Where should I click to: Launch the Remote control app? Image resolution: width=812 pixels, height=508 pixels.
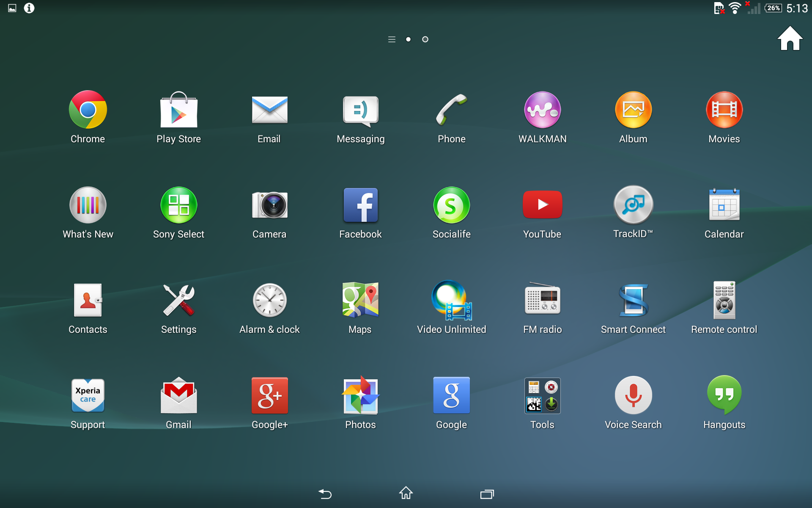[x=724, y=301]
